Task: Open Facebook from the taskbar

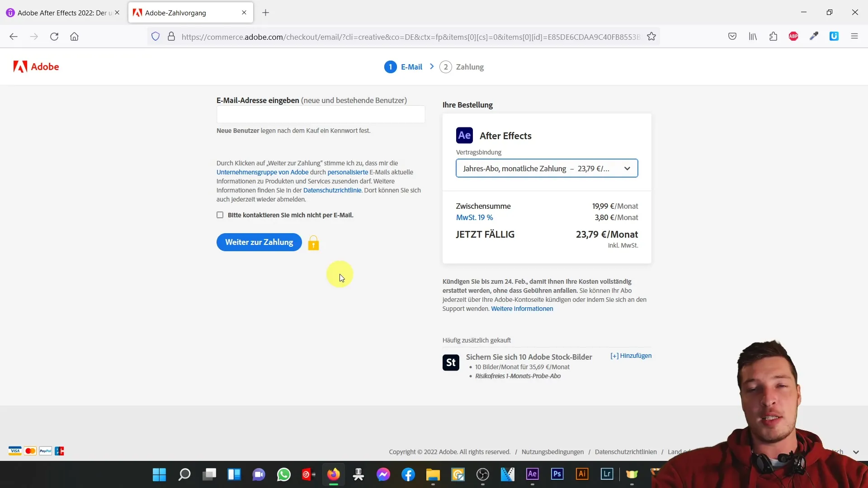Action: click(408, 474)
